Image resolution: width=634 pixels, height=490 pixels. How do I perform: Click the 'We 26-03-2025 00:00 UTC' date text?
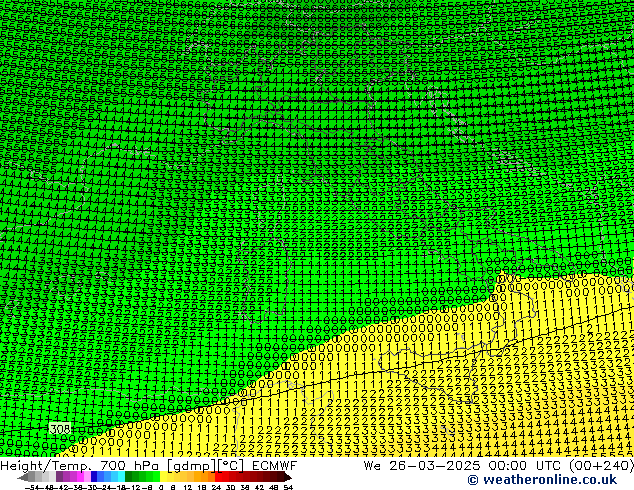pyautogui.click(x=464, y=466)
